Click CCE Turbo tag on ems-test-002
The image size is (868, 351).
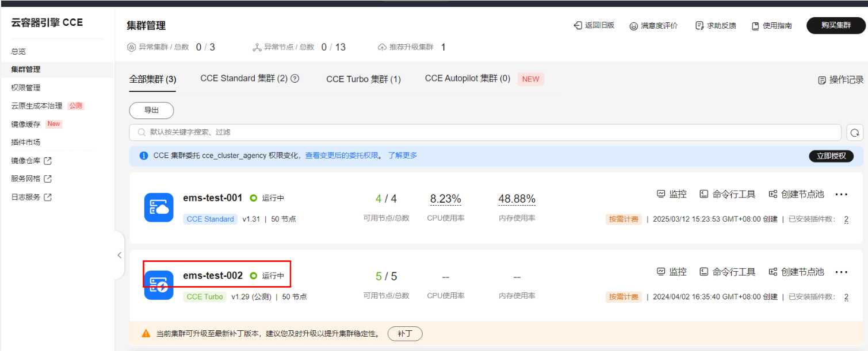[x=205, y=297]
